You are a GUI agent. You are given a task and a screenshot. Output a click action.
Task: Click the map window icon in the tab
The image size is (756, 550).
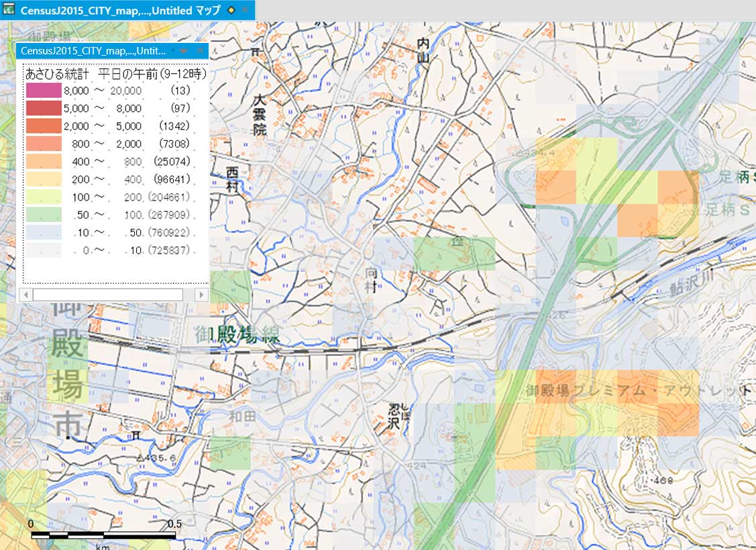coord(9,10)
